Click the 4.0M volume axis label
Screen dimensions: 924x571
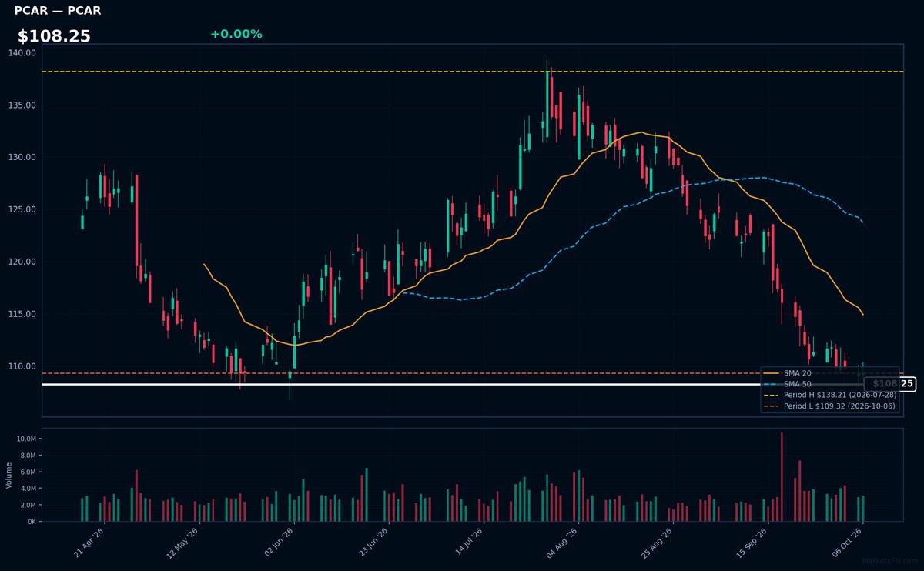coord(27,489)
